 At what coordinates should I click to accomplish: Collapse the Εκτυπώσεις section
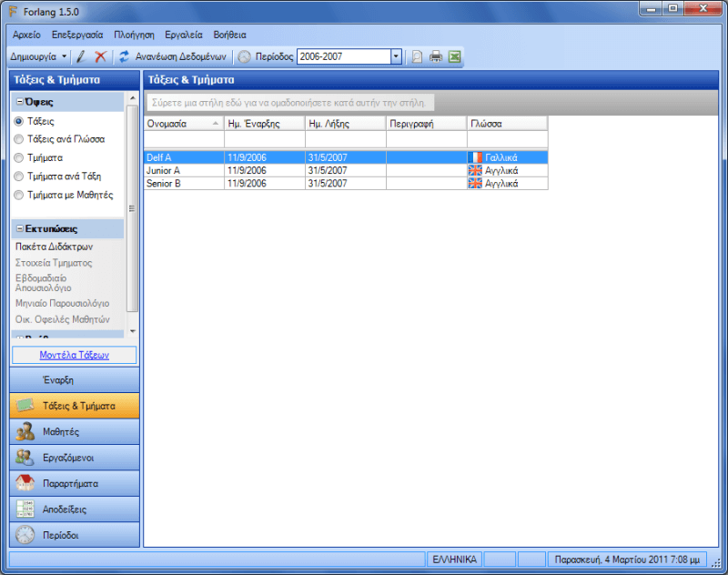(x=20, y=229)
